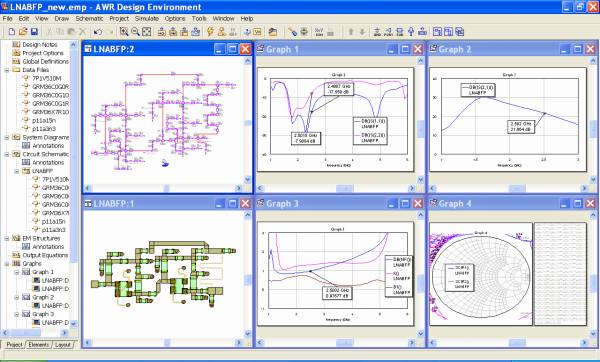
Task: Click the Zoom Out magnifier icon
Action: [135, 32]
